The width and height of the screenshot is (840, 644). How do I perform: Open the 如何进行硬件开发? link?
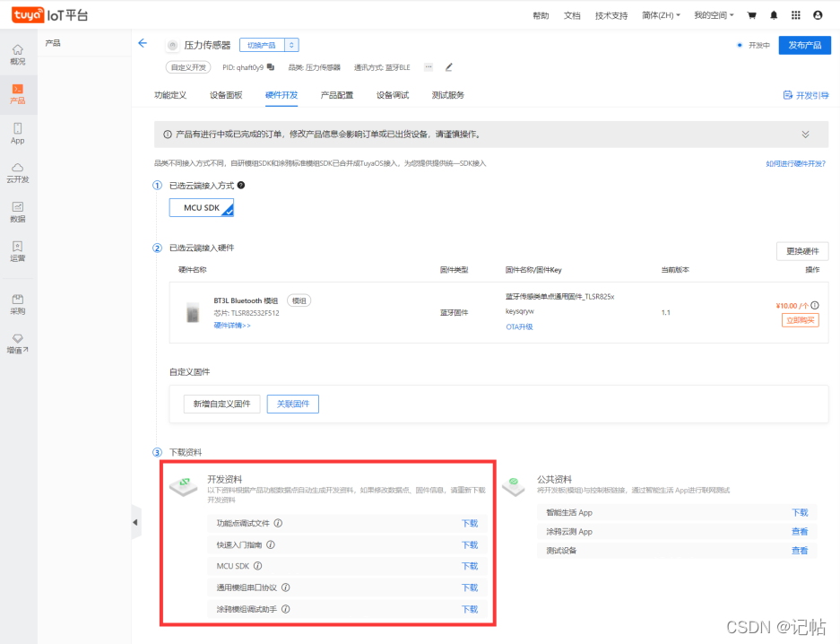795,163
